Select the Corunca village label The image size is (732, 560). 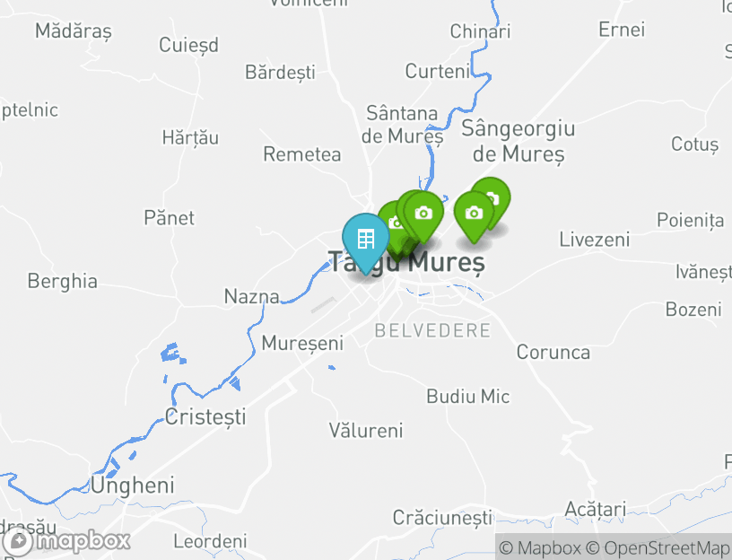[x=553, y=352]
